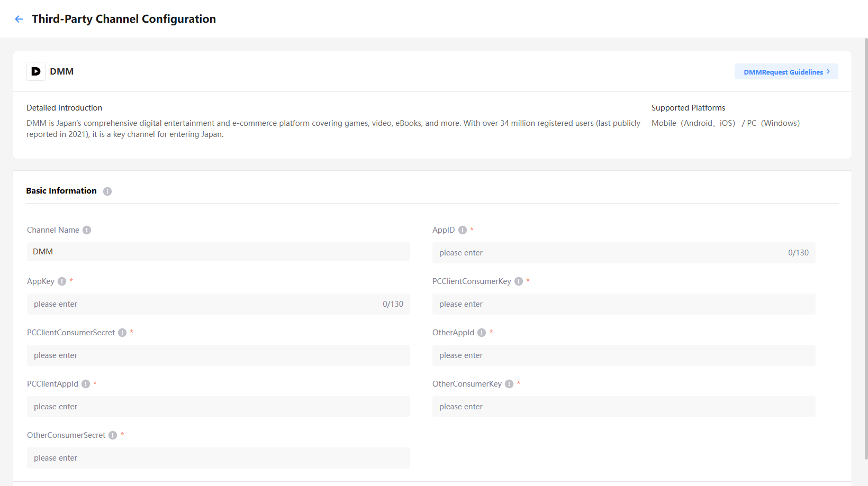The image size is (868, 486).
Task: Click the Mobile (Android, iOS) / PC platforms text
Action: [726, 123]
